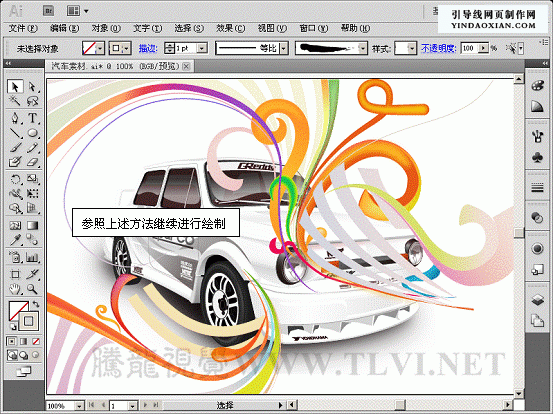
Task: Select the Pen tool
Action: [15, 118]
